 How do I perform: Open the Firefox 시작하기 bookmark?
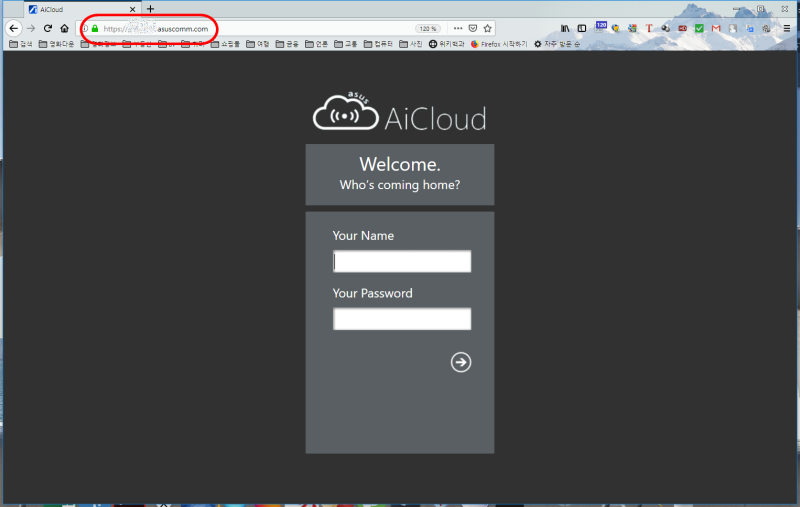[x=498, y=44]
